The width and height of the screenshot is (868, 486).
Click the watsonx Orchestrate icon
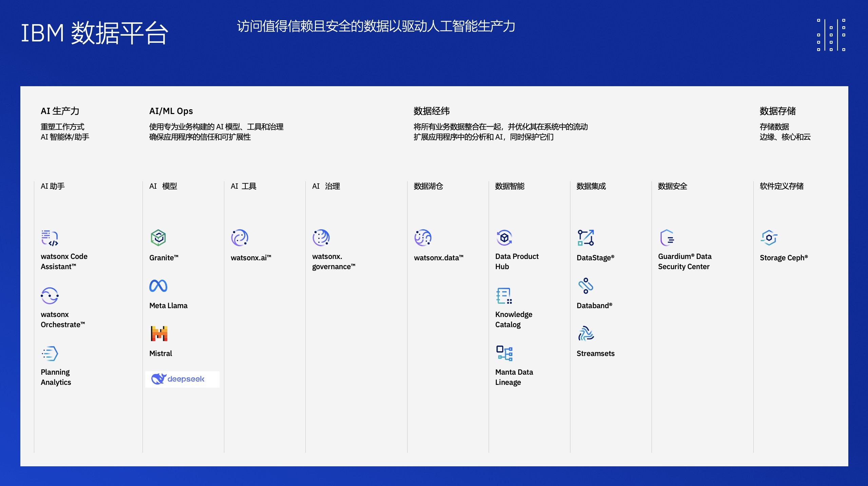(x=50, y=296)
